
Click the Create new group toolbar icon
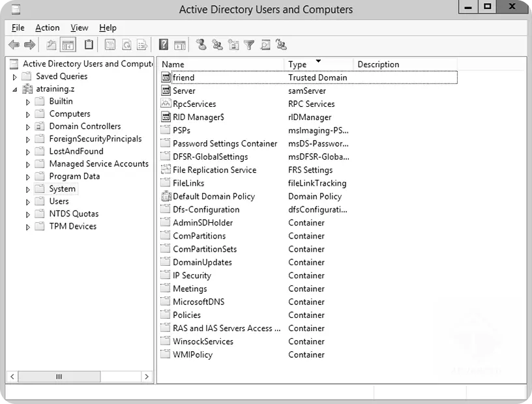click(217, 44)
